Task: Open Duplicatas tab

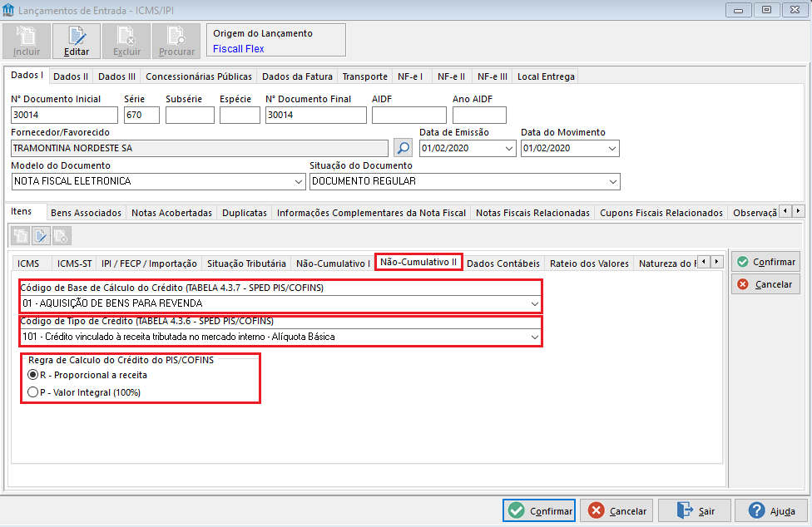Action: tap(245, 213)
